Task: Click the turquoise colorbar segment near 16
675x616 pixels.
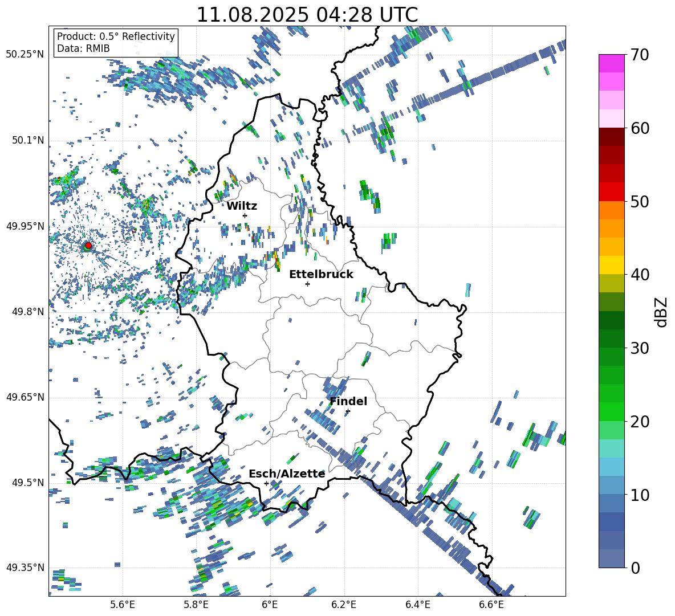Action: [611, 448]
